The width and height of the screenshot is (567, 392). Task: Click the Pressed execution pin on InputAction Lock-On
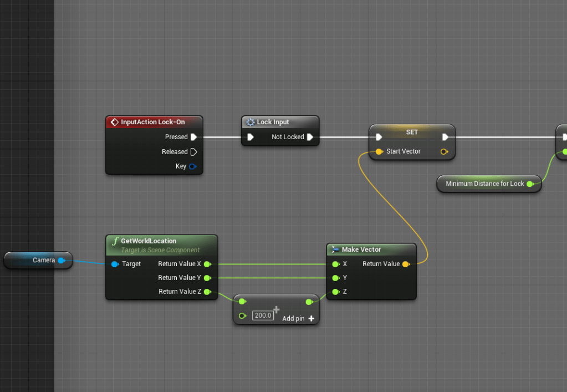pos(193,137)
